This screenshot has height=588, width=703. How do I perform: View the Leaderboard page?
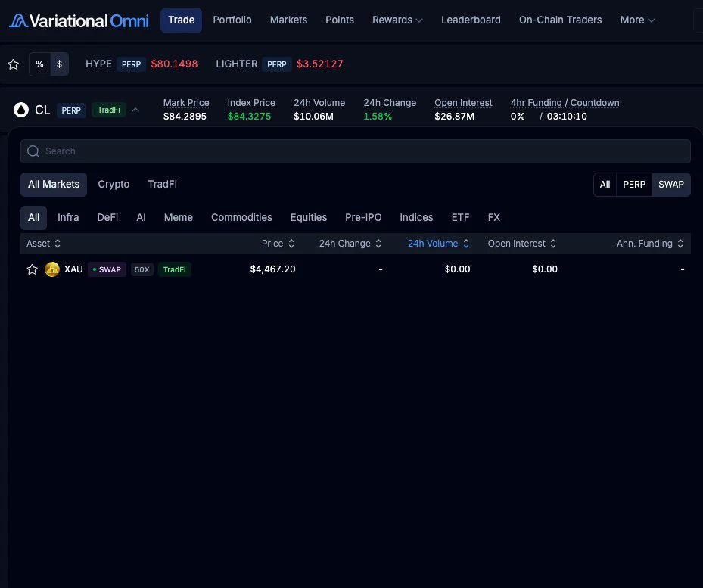(x=471, y=20)
